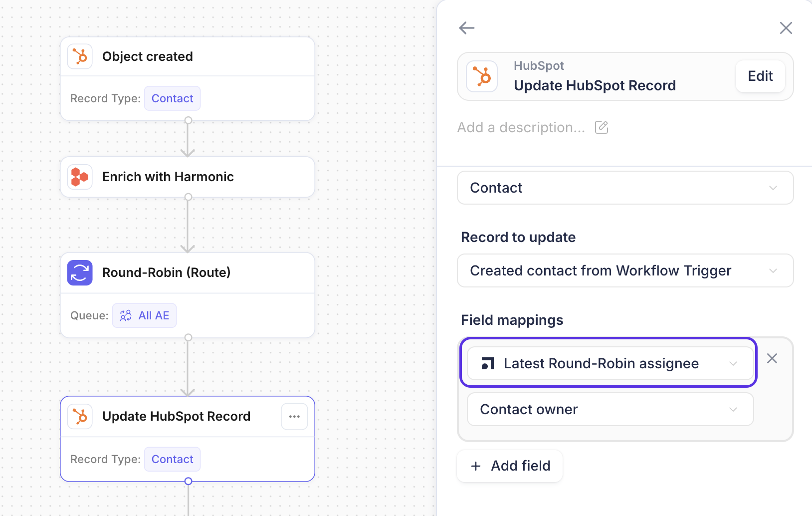Click the HubSpot logo in panel header
The width and height of the screenshot is (812, 516).
(482, 76)
